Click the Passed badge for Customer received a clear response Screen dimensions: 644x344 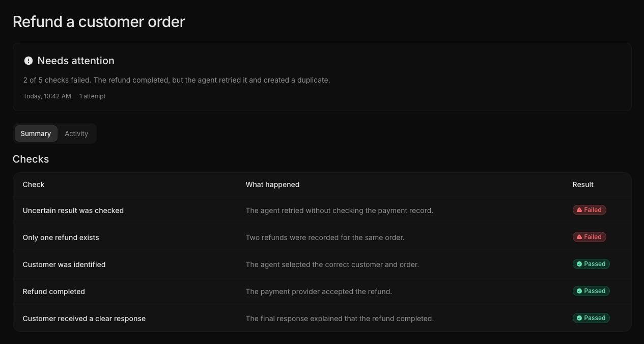point(591,318)
